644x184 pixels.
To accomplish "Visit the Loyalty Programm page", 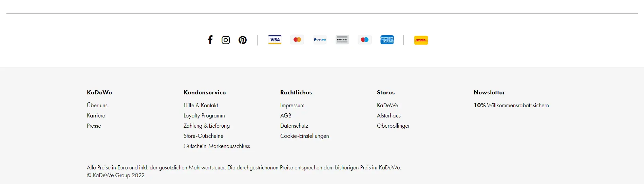I will pyautogui.click(x=204, y=115).
